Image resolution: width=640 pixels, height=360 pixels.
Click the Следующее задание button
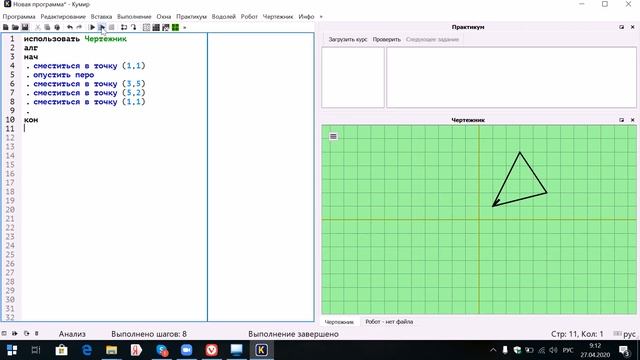pos(432,40)
